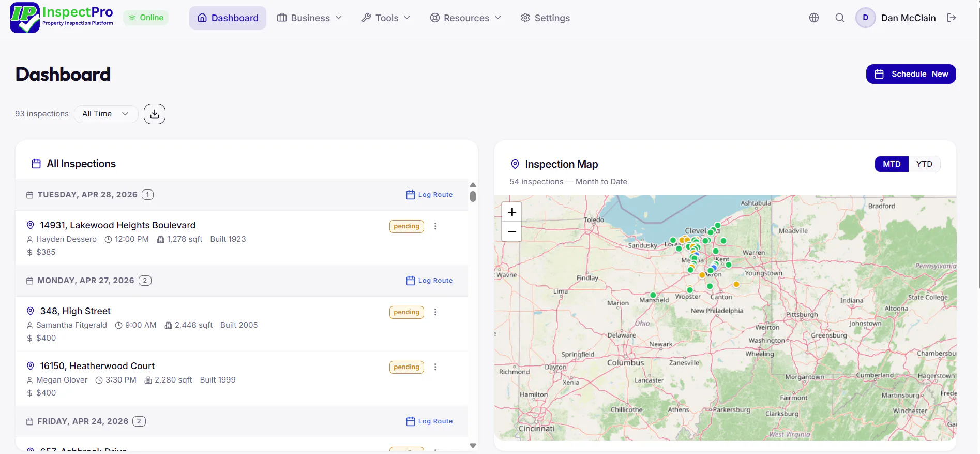Expand the All Time period dropdown
This screenshot has width=980, height=454.
point(105,114)
